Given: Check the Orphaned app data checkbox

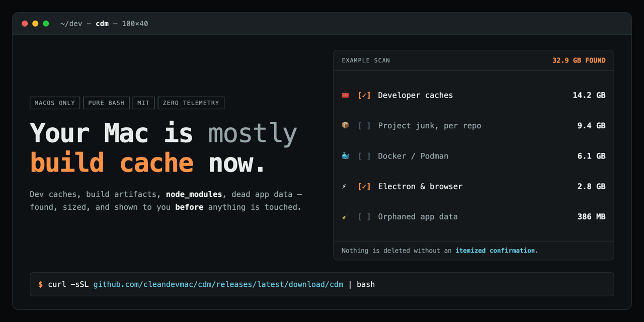Looking at the screenshot, I should click(x=364, y=217).
